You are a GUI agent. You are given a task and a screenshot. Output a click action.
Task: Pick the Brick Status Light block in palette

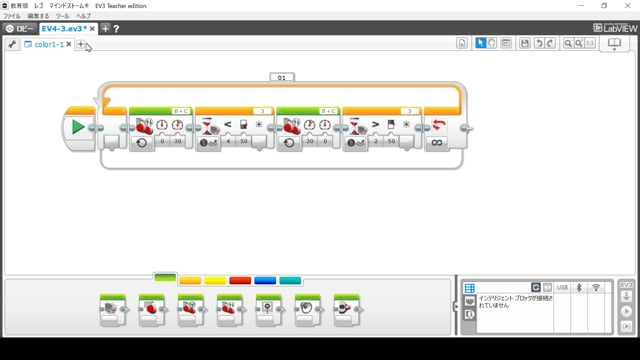coord(347,310)
